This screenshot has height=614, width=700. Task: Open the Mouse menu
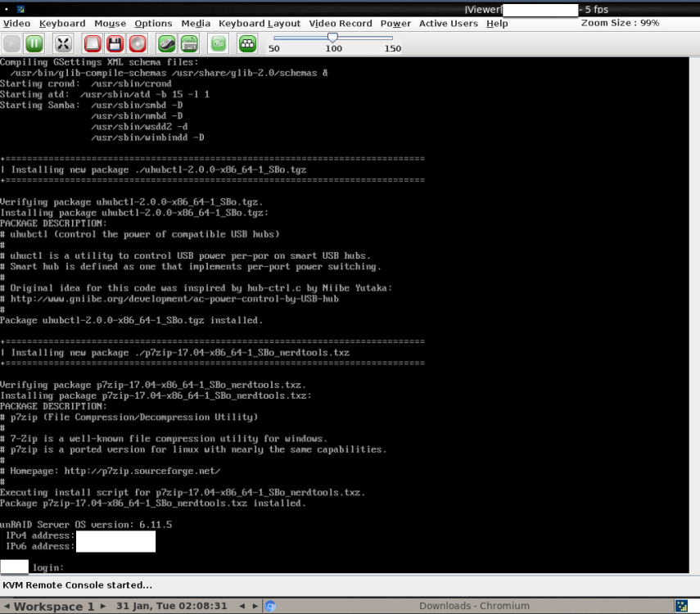pos(110,24)
